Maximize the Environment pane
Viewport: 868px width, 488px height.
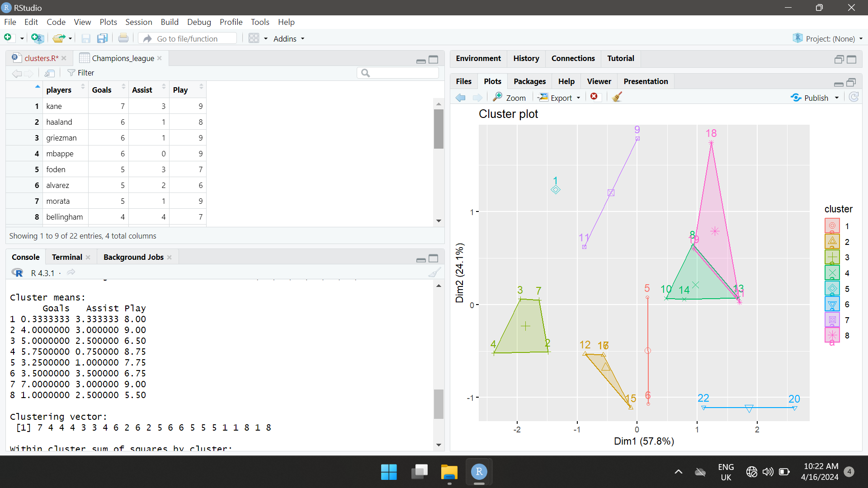coord(852,60)
